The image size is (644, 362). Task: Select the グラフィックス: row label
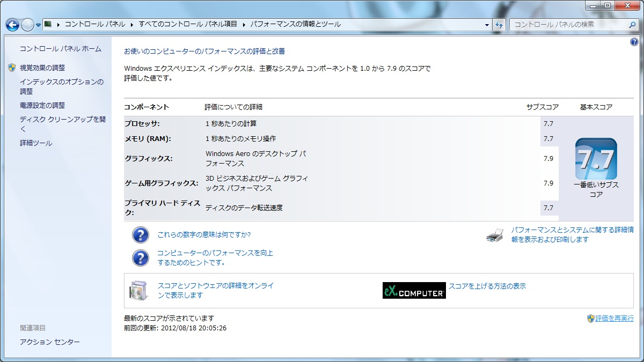point(149,159)
